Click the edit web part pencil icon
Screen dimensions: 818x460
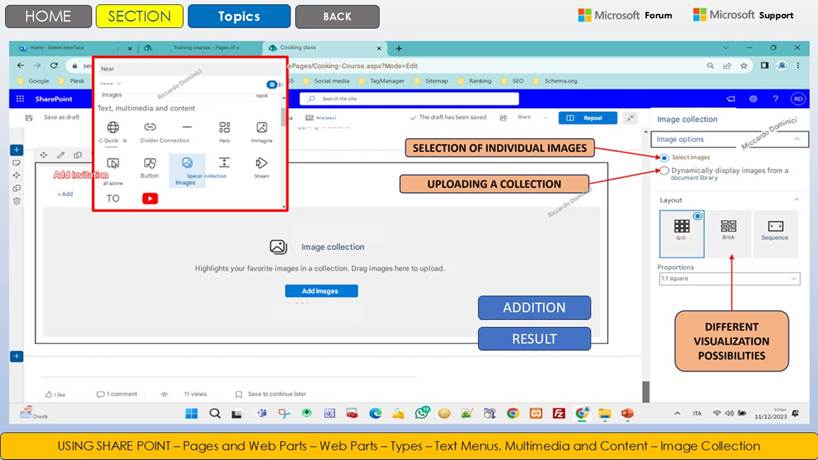click(61, 155)
